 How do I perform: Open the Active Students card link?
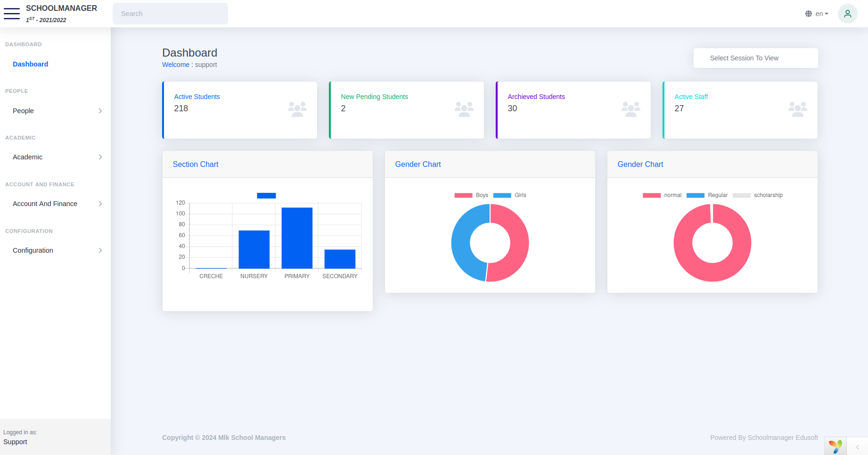[x=197, y=97]
